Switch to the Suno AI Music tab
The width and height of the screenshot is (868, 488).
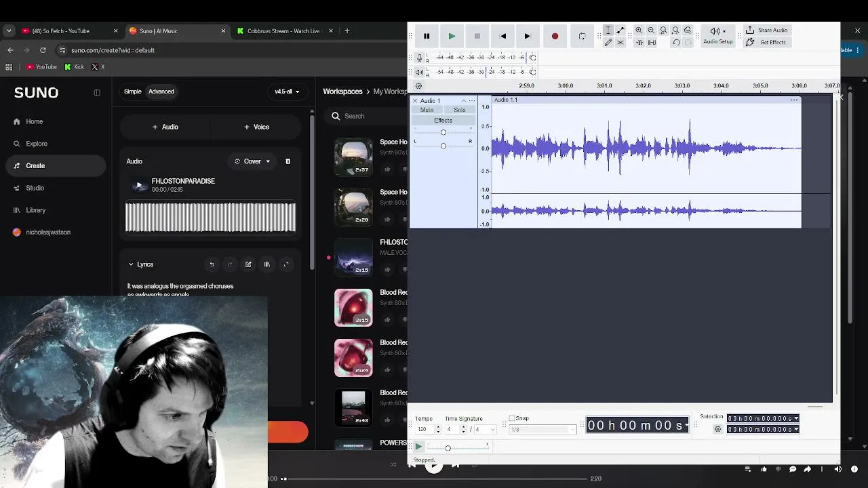point(178,30)
